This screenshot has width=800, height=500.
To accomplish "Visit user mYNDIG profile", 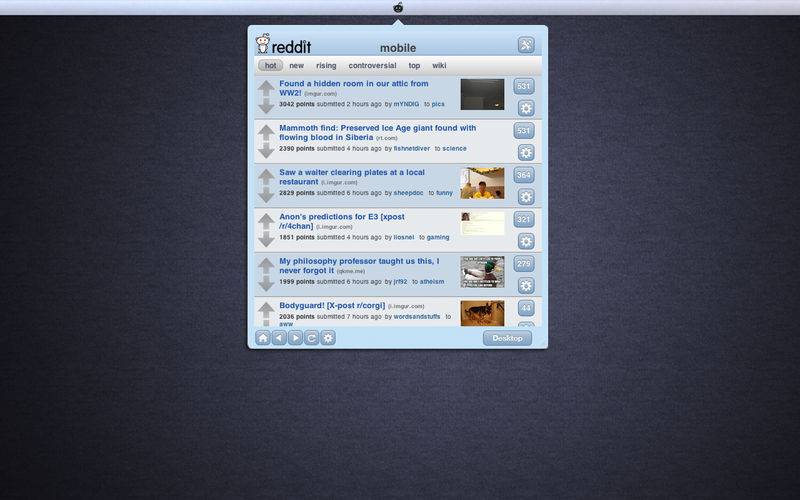I will (x=406, y=104).
